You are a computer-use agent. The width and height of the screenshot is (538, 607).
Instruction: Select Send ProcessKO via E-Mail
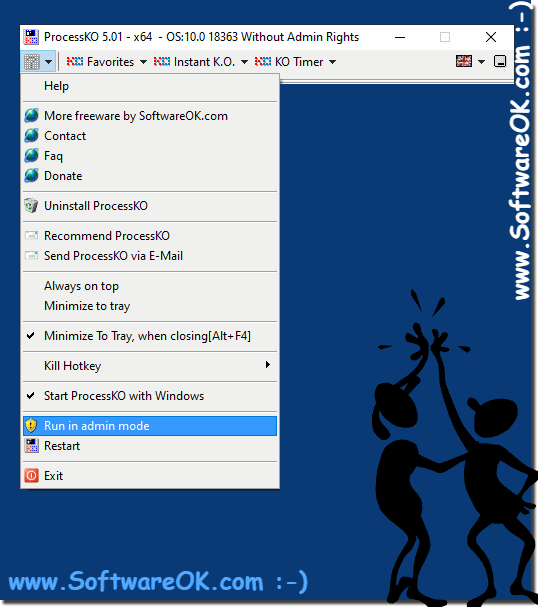click(x=150, y=256)
